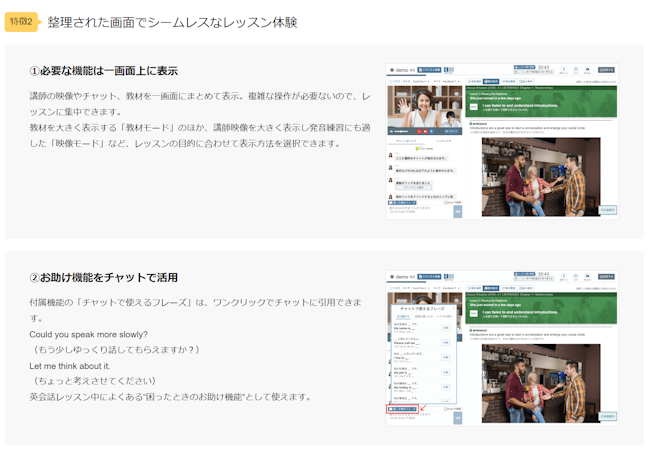Viewport: 650px width, 451px height.
Task: Quote the 'My job is' phrase
Action: coord(446,372)
